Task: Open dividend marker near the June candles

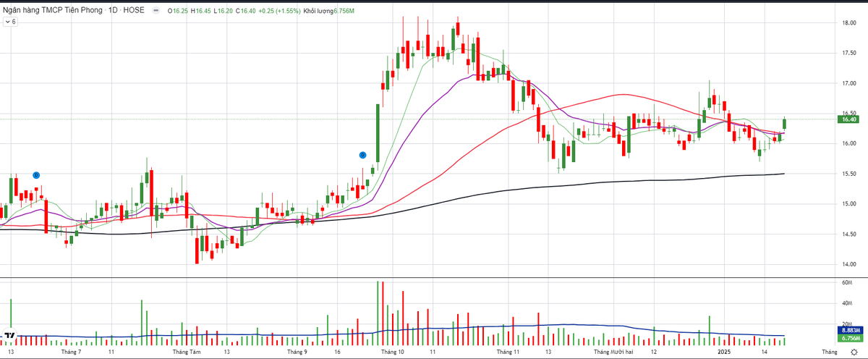Action: [36, 175]
